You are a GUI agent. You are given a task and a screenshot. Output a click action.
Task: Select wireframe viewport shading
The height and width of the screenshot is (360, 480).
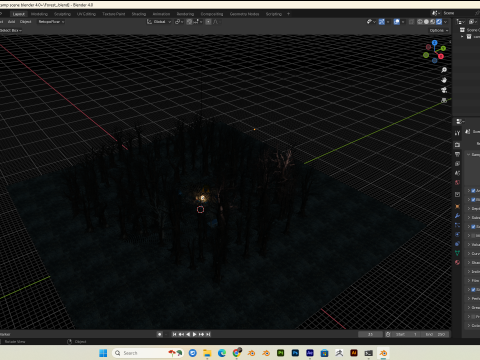coord(420,22)
